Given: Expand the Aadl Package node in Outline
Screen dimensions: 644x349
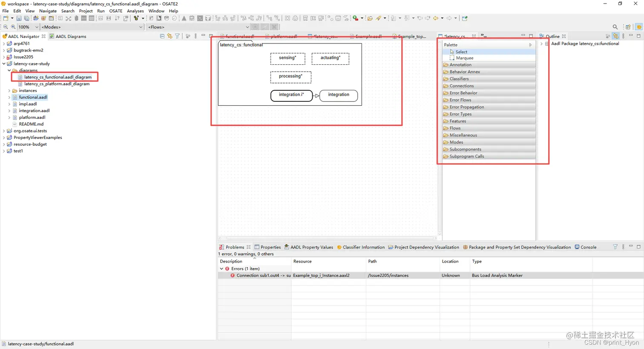Looking at the screenshot, I should (541, 43).
